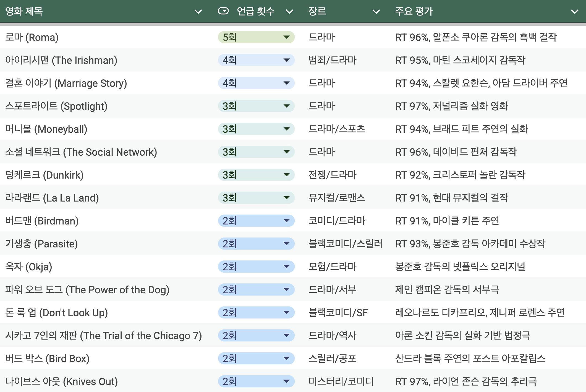Open the 언급 횟수 column filter chevron
Viewport: 586px width, 392px height.
point(289,12)
